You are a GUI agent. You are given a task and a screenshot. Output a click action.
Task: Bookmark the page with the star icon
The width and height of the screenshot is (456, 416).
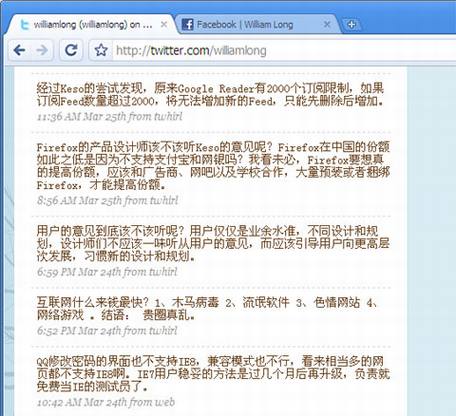[x=101, y=50]
